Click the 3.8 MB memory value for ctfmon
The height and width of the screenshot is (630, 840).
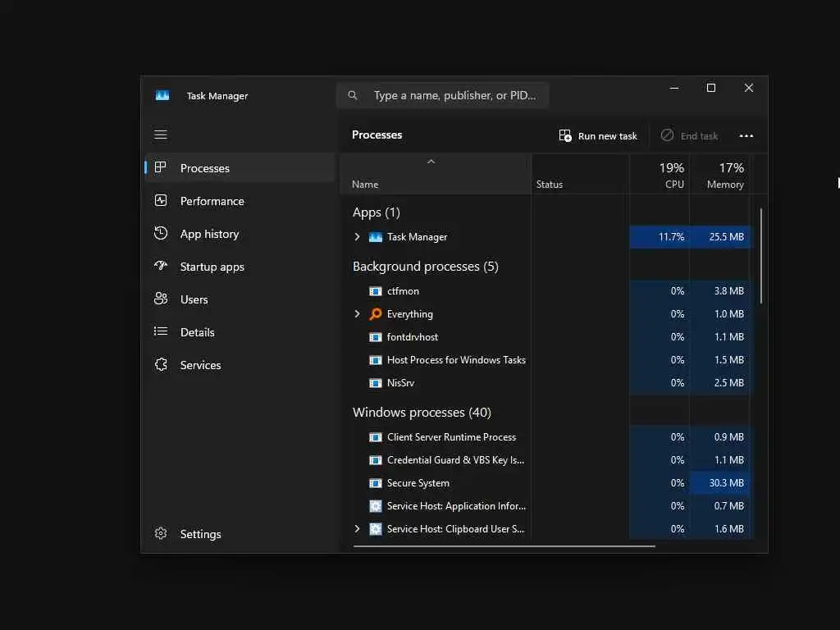[x=728, y=291]
